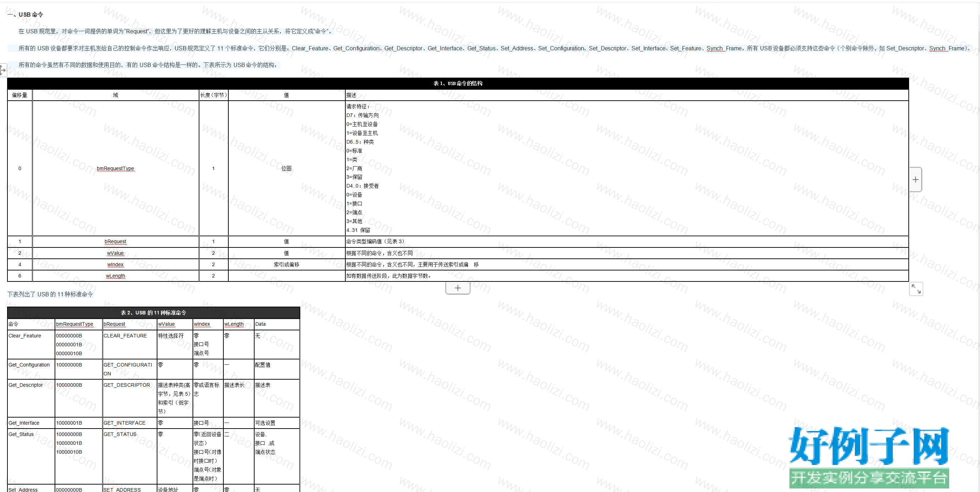Select the heading "一、USB 命令"
The height and width of the screenshot is (492, 980).
(x=26, y=15)
